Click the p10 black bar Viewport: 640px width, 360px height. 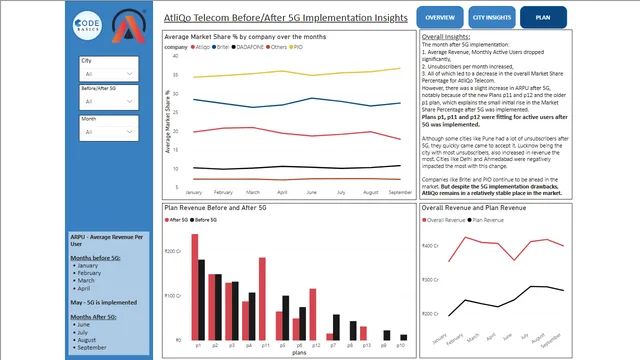(404, 338)
